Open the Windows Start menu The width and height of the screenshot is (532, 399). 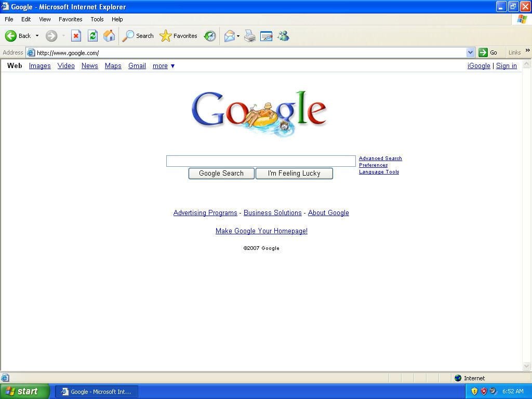click(24, 392)
